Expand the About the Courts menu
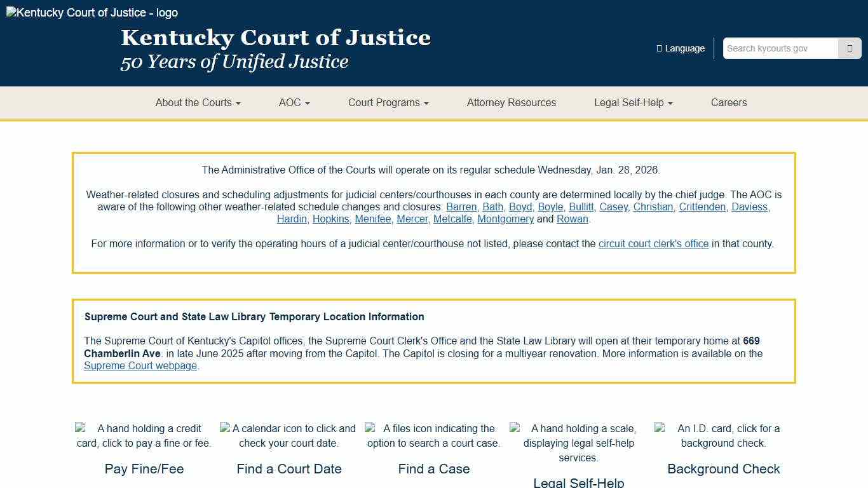Screen dimensions: 868x488 [x=198, y=102]
